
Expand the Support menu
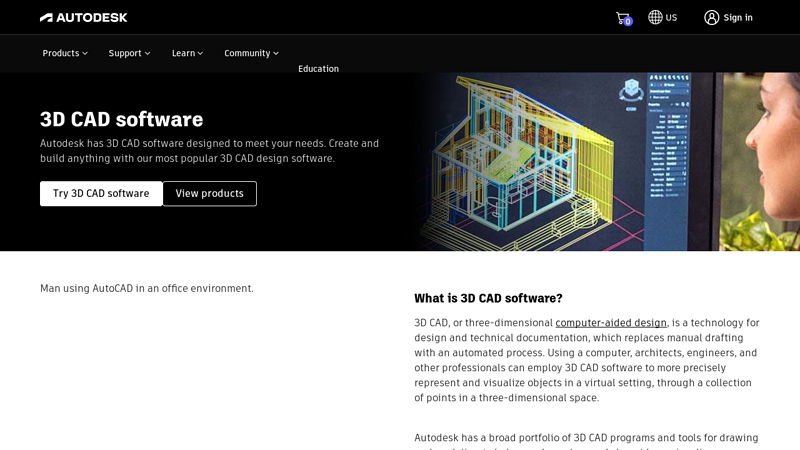[129, 53]
